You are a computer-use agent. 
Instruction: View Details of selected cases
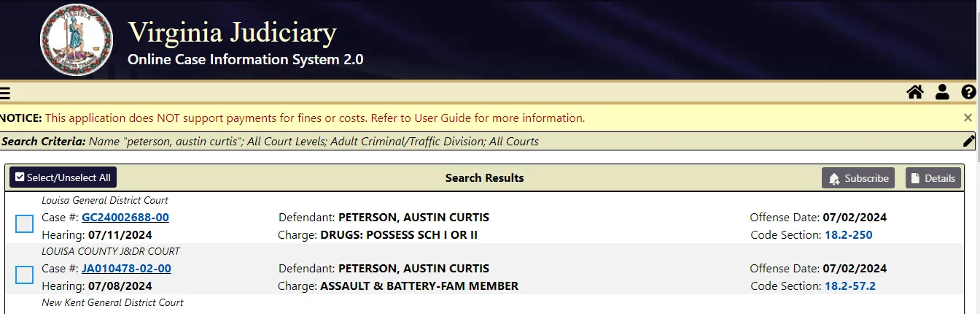[x=933, y=178]
